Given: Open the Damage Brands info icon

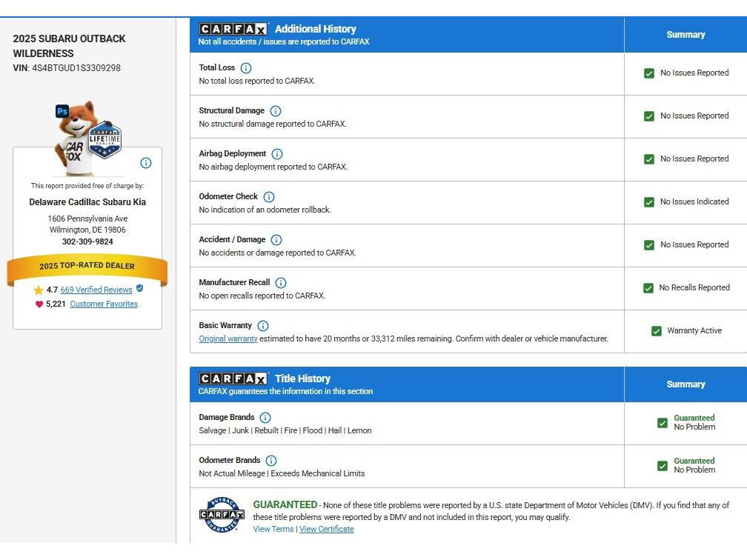Looking at the screenshot, I should 265,418.
